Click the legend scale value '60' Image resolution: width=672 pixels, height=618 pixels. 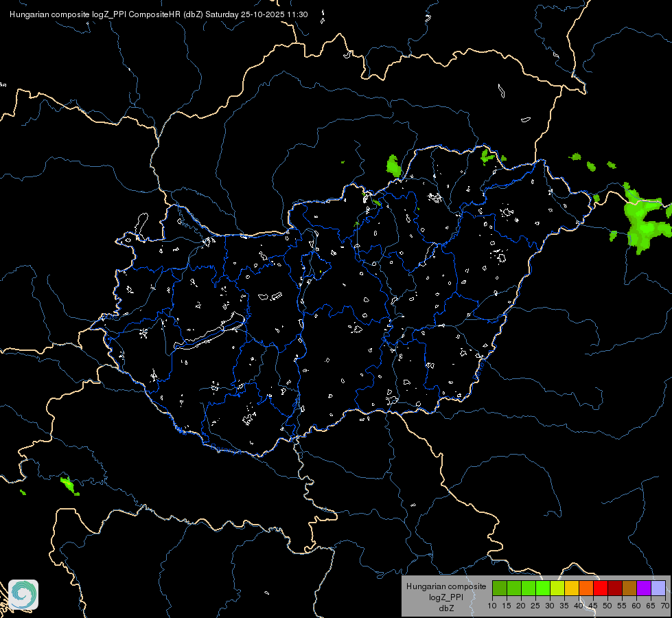(x=636, y=606)
